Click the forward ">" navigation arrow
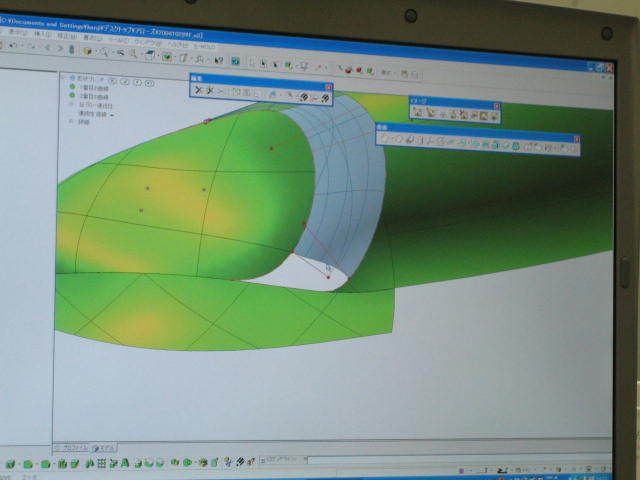 tap(60, 48)
